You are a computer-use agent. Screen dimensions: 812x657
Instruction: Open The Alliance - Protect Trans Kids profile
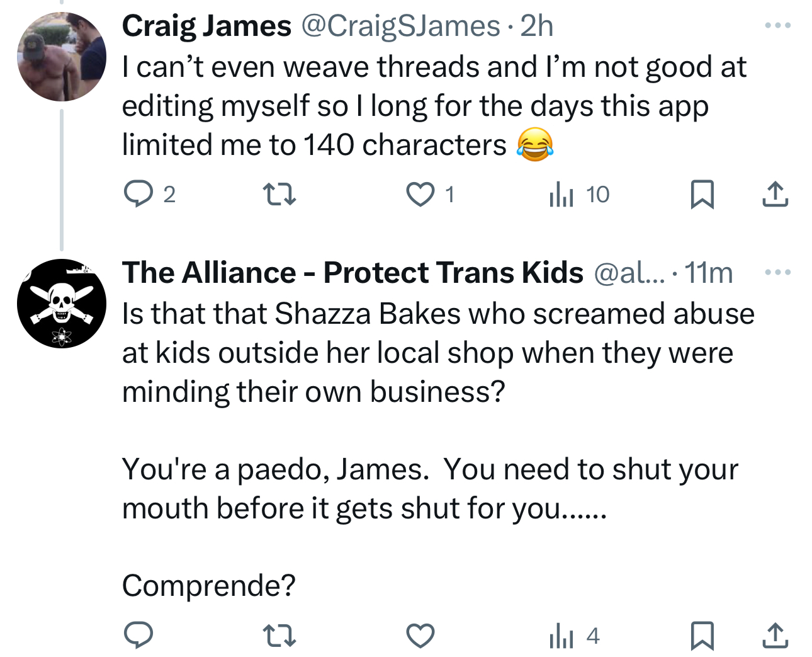click(x=352, y=273)
